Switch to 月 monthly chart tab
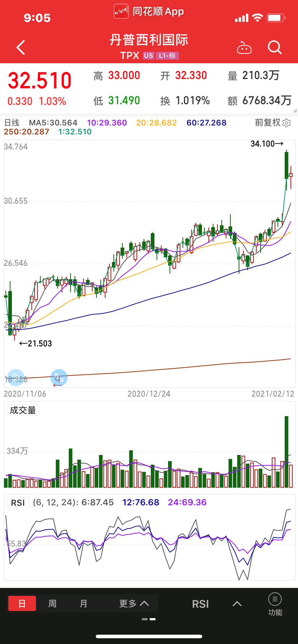The height and width of the screenshot is (644, 298). click(x=83, y=603)
